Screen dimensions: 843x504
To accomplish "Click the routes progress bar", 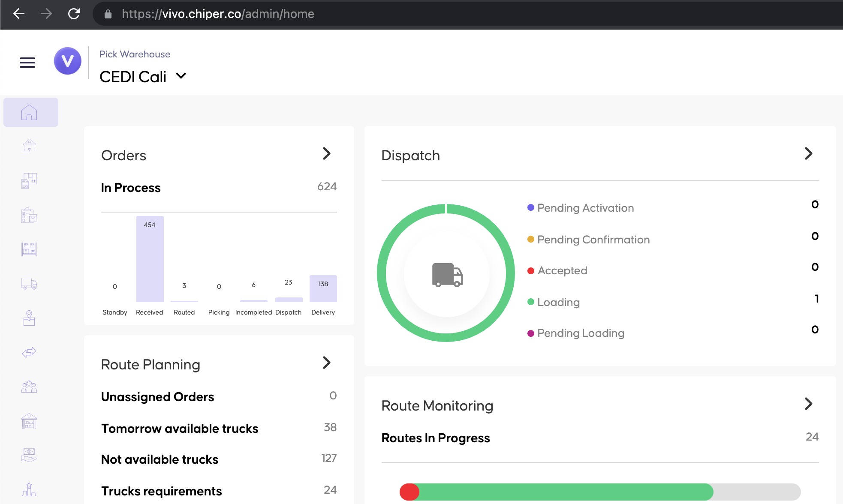I will [x=599, y=492].
